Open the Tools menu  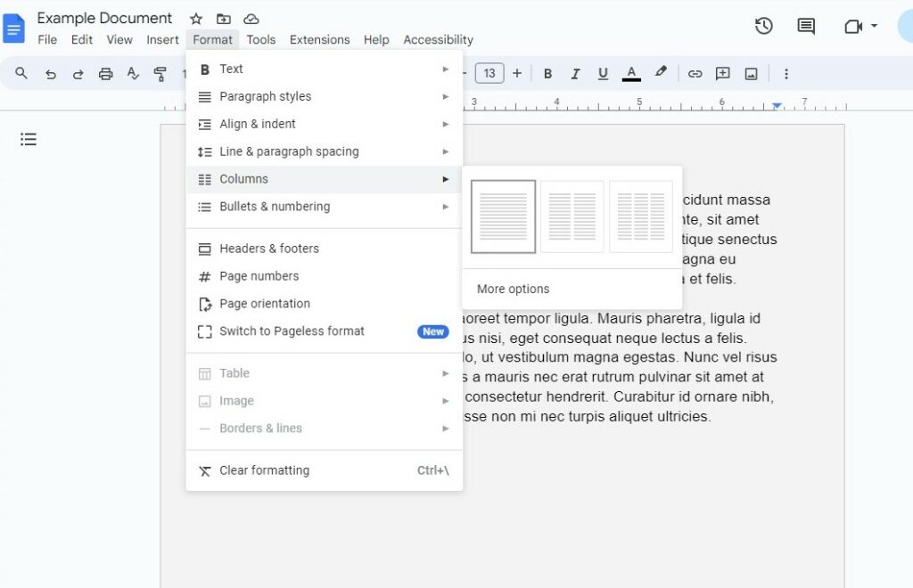(x=261, y=39)
